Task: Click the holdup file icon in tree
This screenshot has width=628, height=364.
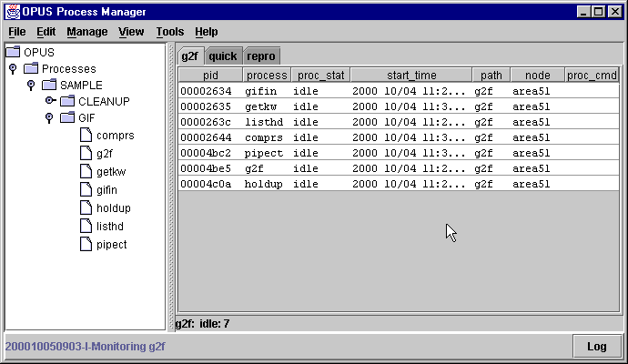Action: [x=86, y=208]
